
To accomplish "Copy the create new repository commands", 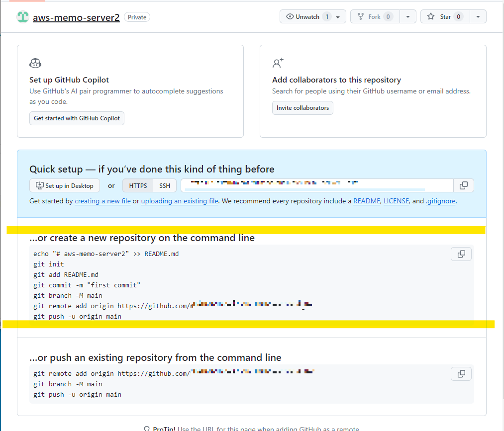I will [461, 254].
